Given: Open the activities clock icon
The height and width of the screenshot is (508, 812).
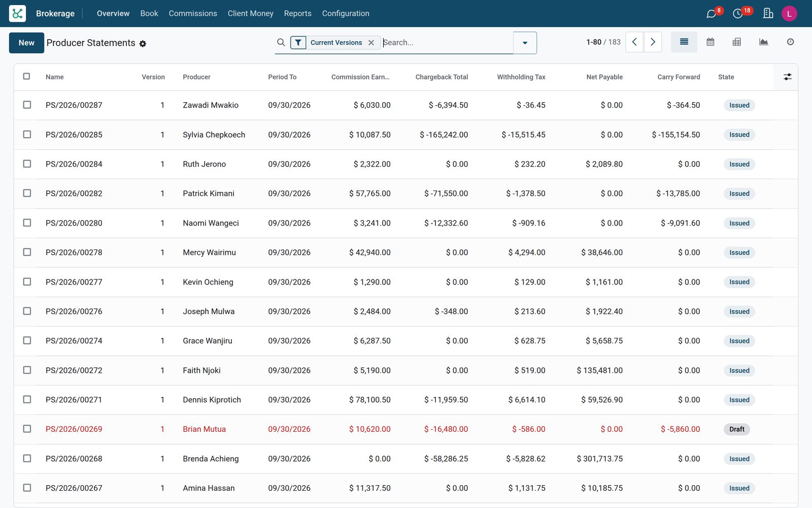Looking at the screenshot, I should [738, 14].
